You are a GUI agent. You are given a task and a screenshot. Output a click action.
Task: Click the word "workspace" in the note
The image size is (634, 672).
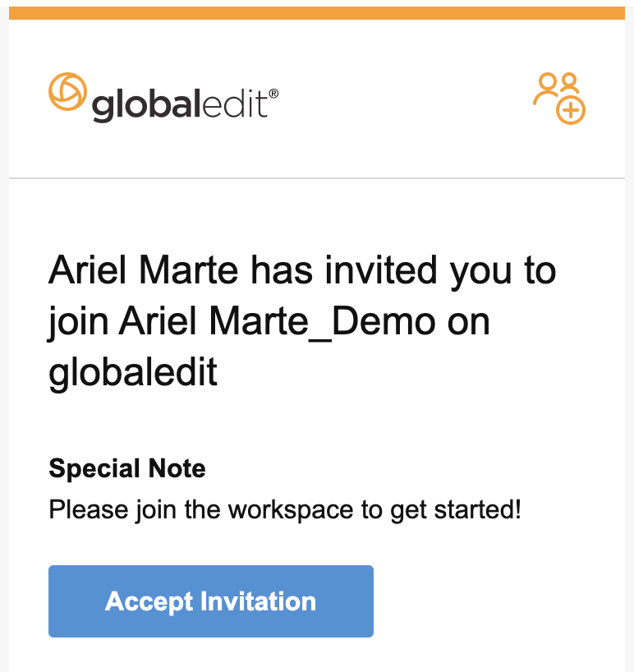291,510
